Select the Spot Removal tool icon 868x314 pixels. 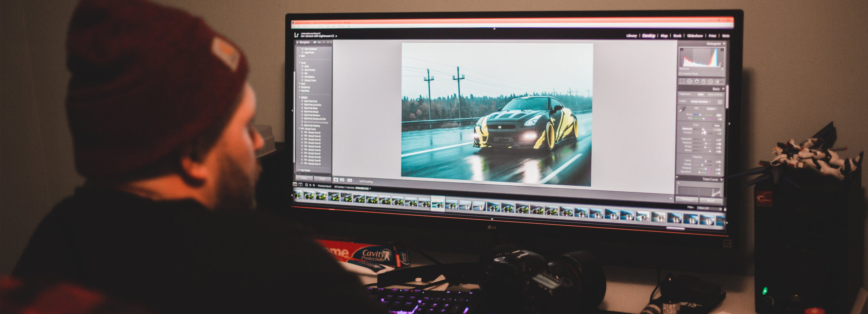click(689, 81)
